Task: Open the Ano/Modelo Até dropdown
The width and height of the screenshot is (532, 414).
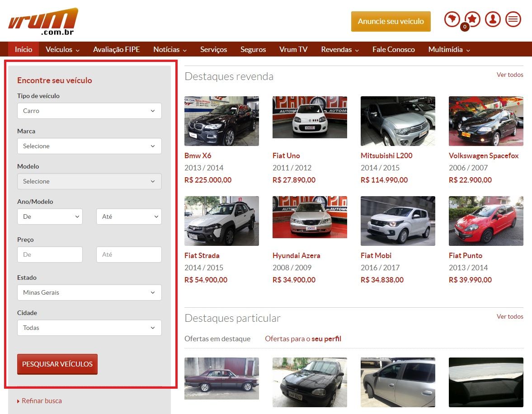Action: pyautogui.click(x=129, y=216)
